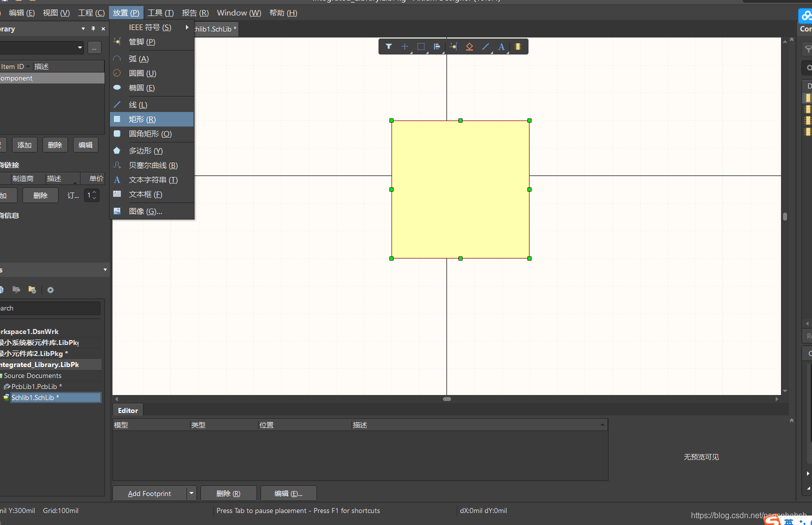This screenshot has height=525, width=812.
Task: Expand the 描述 column header sort arrow
Action: [602, 424]
